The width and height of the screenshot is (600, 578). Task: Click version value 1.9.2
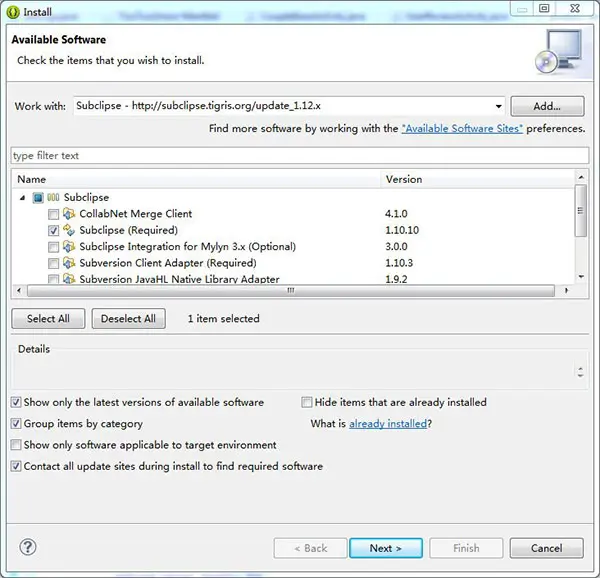pyautogui.click(x=396, y=279)
